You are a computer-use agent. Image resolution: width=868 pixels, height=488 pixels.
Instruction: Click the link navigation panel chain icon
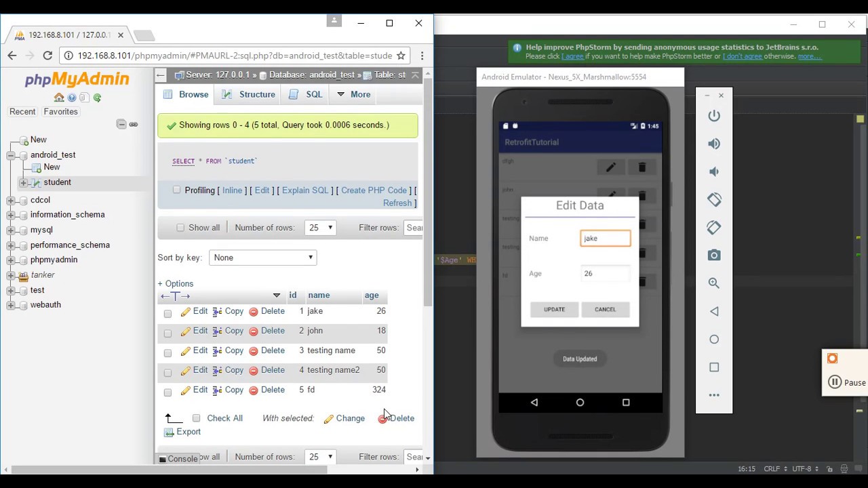pos(134,124)
